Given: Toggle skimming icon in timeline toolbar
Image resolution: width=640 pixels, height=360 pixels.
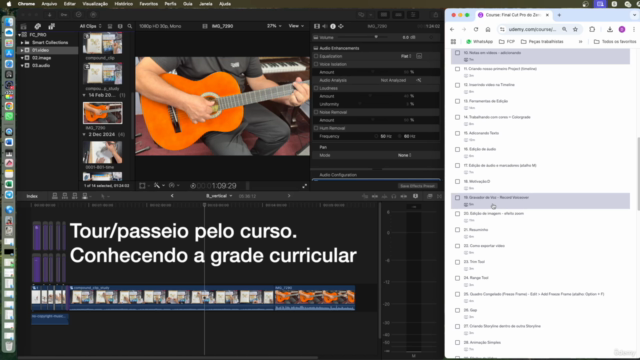Looking at the screenshot, I should click(x=375, y=196).
